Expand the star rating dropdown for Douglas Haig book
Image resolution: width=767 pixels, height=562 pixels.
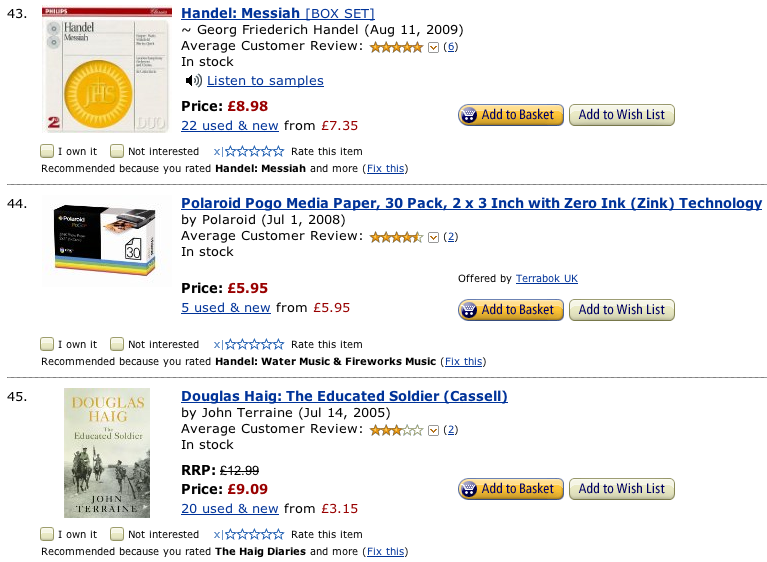pyautogui.click(x=433, y=430)
